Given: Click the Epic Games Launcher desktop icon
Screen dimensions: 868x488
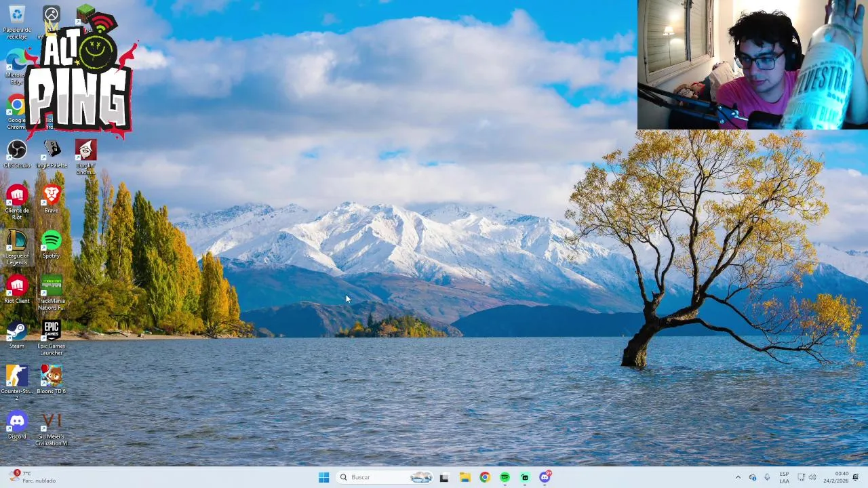Looking at the screenshot, I should click(x=52, y=338).
